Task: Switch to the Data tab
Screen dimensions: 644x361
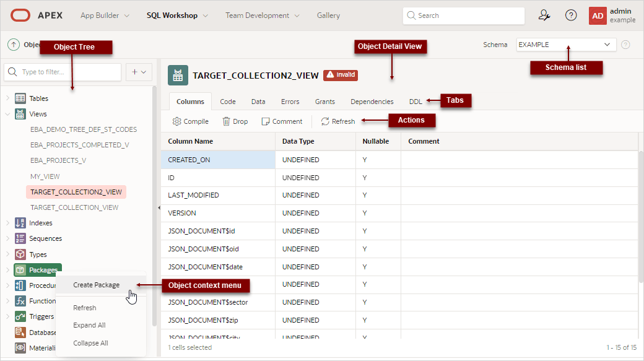Action: point(258,102)
